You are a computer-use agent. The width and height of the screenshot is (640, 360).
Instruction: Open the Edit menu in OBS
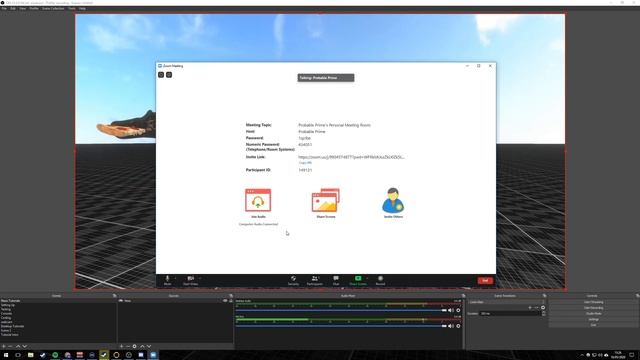point(13,8)
